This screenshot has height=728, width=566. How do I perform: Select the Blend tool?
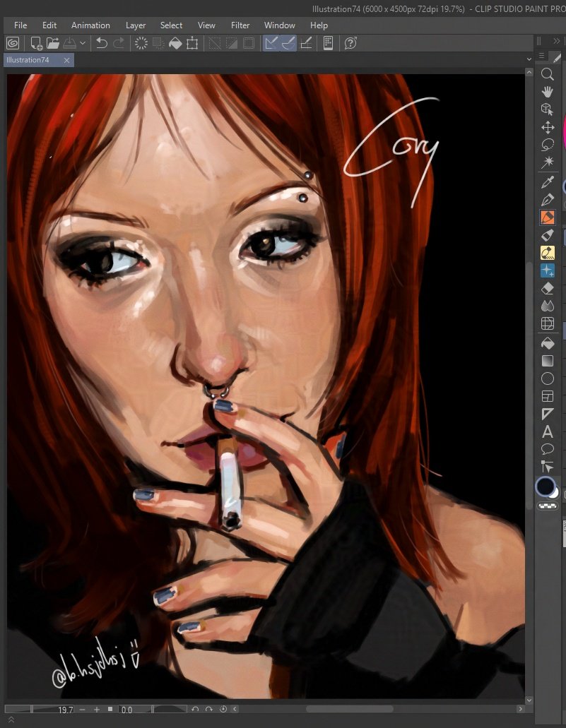[x=548, y=306]
